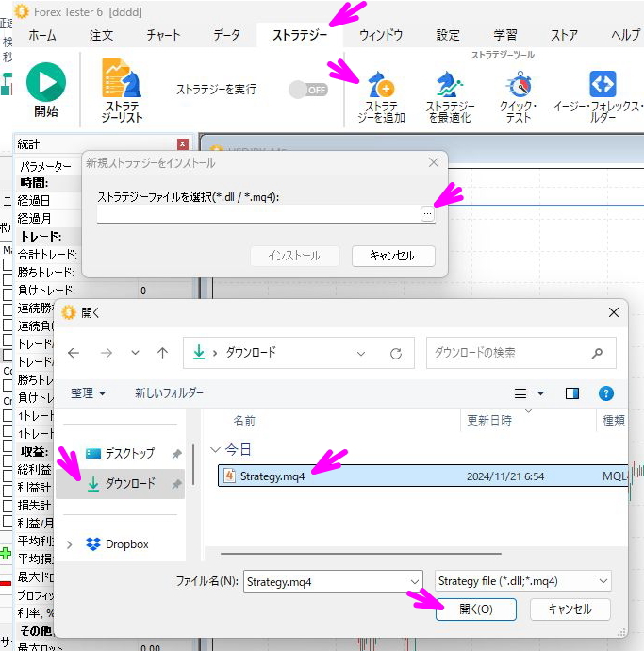
Task: Select デスクトップ in navigation pane
Action: (x=121, y=454)
